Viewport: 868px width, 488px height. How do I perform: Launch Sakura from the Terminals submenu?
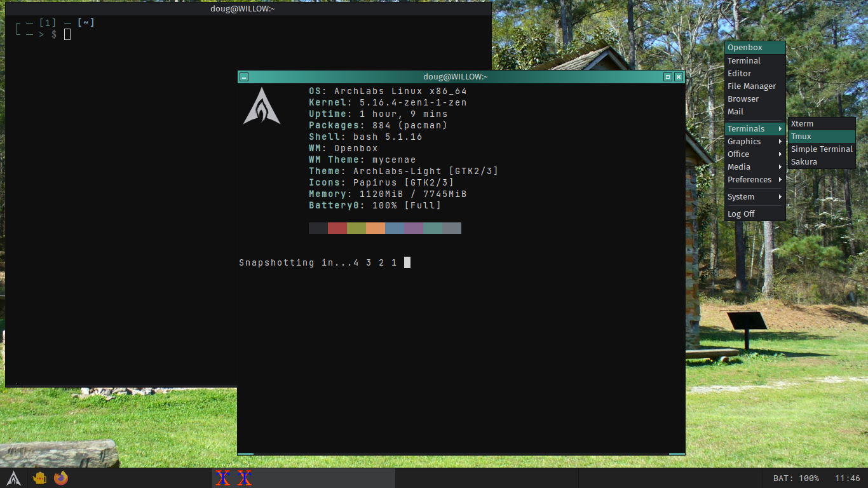pyautogui.click(x=822, y=162)
